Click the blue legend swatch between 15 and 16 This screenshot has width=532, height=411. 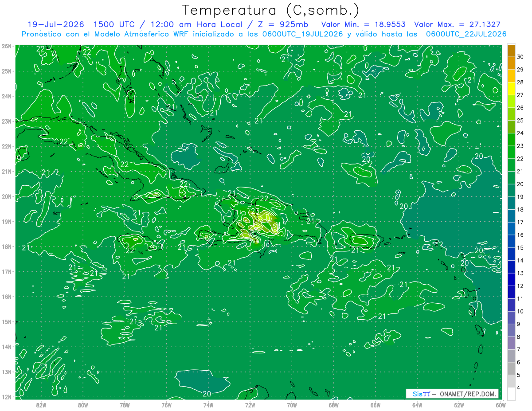coord(511,241)
